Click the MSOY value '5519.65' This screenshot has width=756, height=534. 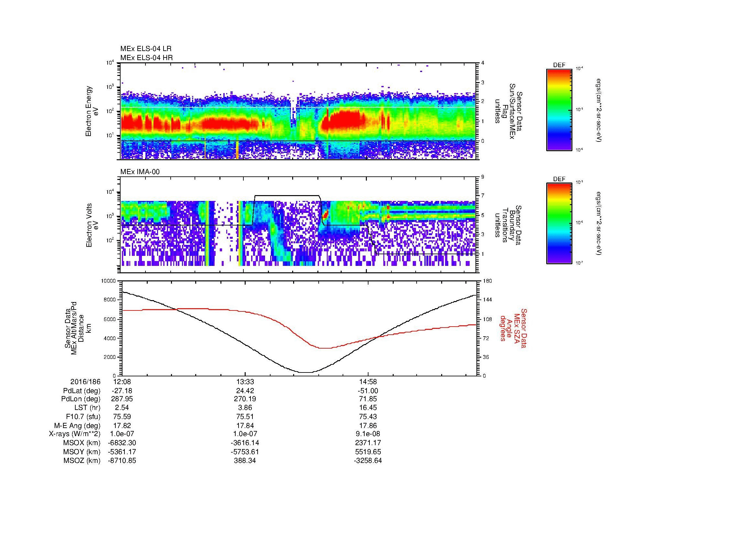(x=368, y=452)
